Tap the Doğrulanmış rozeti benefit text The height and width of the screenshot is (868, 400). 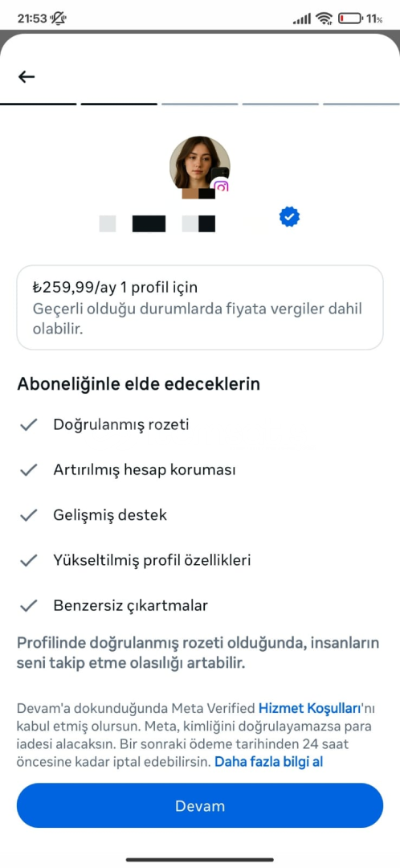pos(121,424)
